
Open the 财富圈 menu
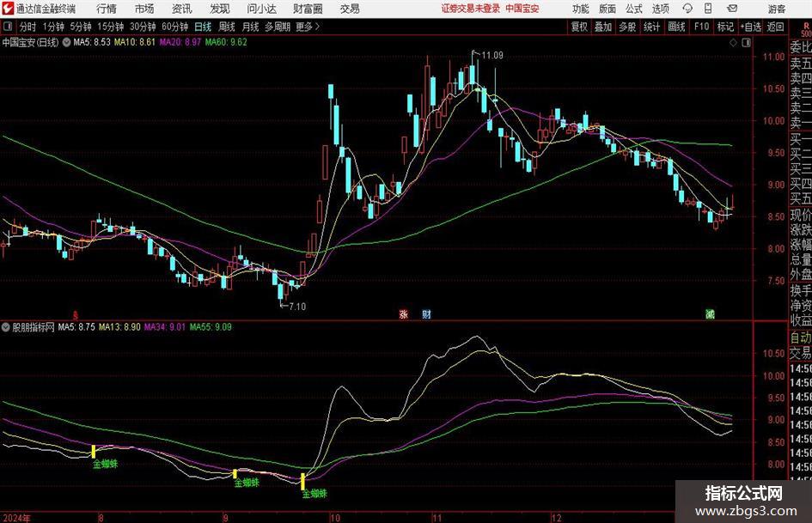coord(308,9)
